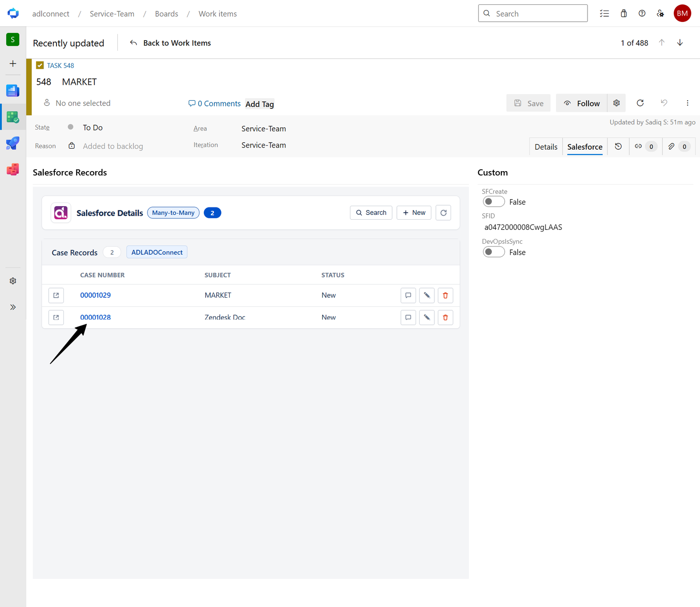This screenshot has height=607, width=700.
Task: Edit case 00001028 with pencil icon
Action: click(x=427, y=317)
